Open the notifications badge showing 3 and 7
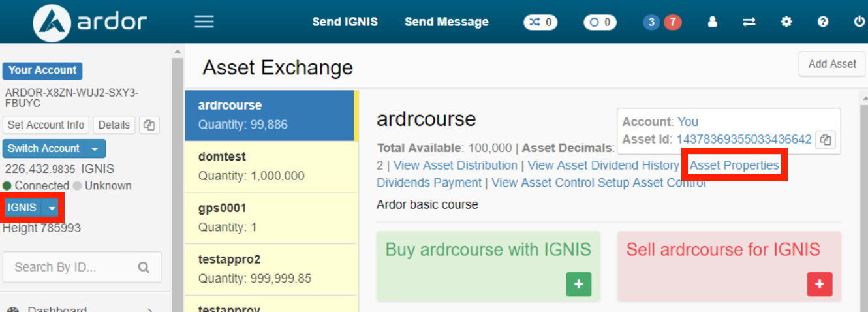The height and width of the screenshot is (312, 868). pos(662,22)
